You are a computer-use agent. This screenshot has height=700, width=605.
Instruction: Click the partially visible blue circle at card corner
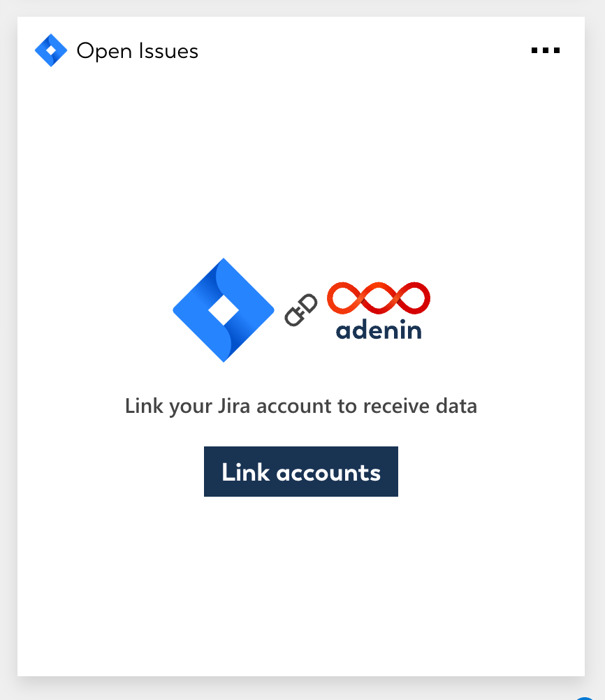[584, 698]
